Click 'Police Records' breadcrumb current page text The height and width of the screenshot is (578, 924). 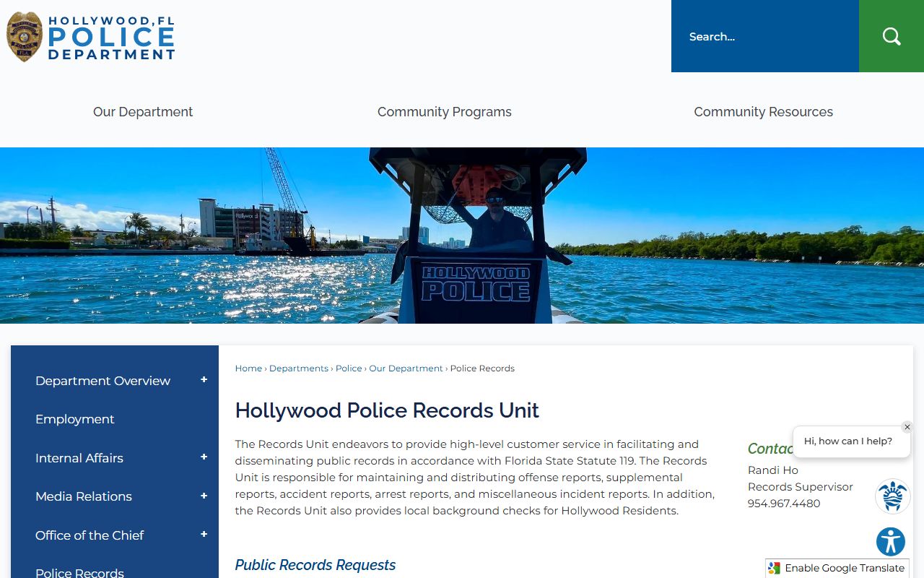[482, 368]
